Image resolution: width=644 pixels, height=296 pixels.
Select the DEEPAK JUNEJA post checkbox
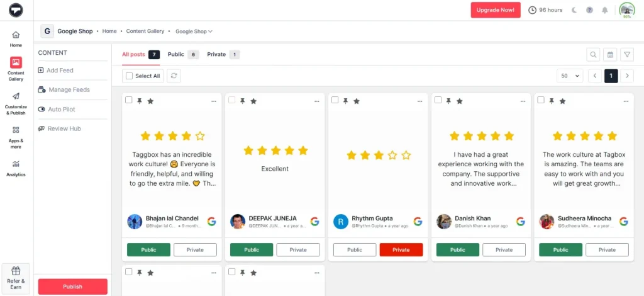tap(232, 100)
